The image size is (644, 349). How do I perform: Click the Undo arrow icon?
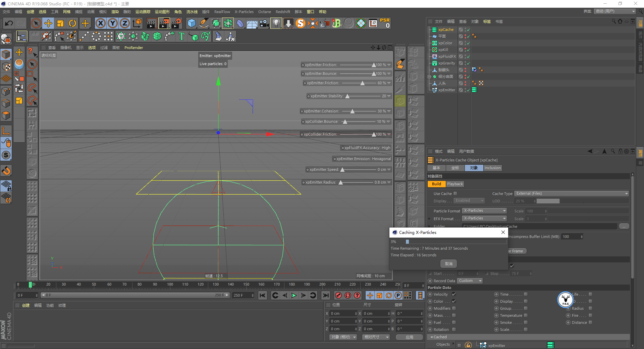coord(9,23)
